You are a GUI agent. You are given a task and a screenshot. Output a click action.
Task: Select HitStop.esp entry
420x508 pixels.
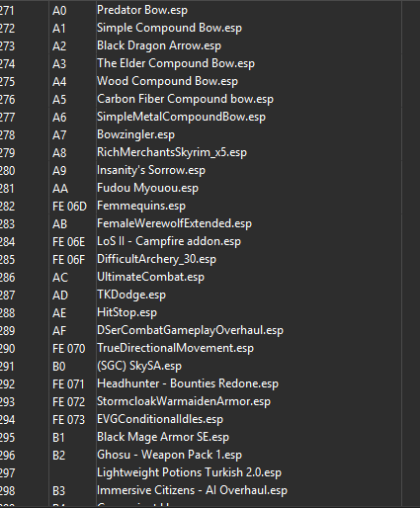click(126, 312)
